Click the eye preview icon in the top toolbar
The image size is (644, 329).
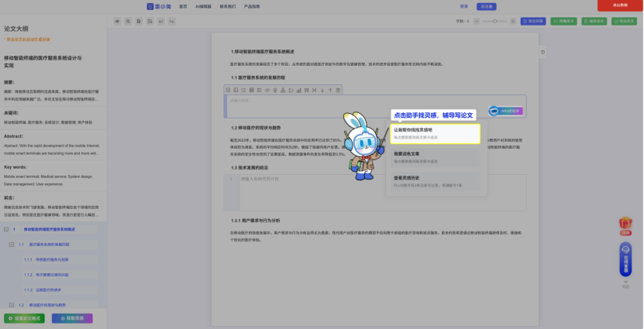117,22
